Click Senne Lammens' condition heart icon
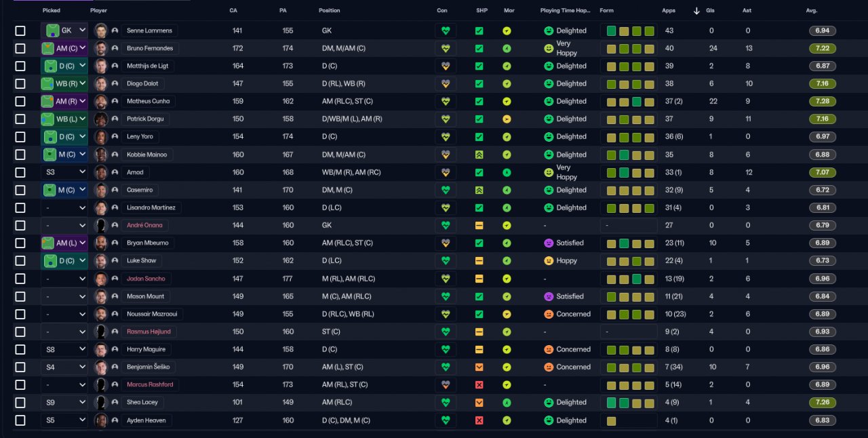Screen dimensions: 868x438 446,31
